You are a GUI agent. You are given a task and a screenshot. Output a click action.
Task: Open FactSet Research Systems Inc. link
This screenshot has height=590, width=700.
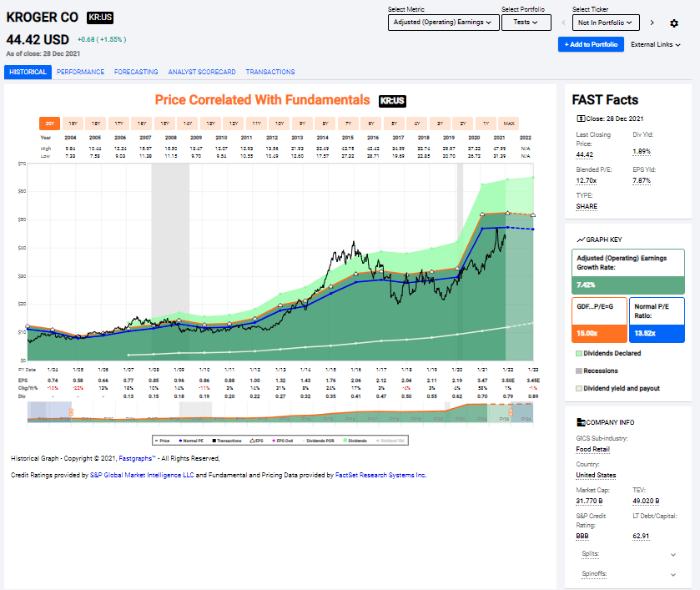pos(380,475)
